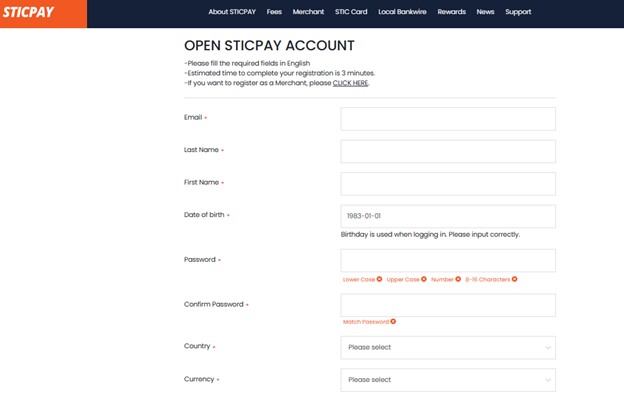This screenshot has width=624, height=393.
Task: Focus the Password input box
Action: tap(448, 261)
